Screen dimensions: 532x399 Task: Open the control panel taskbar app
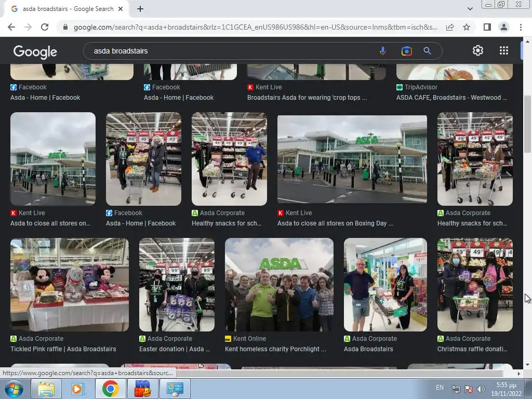175,389
